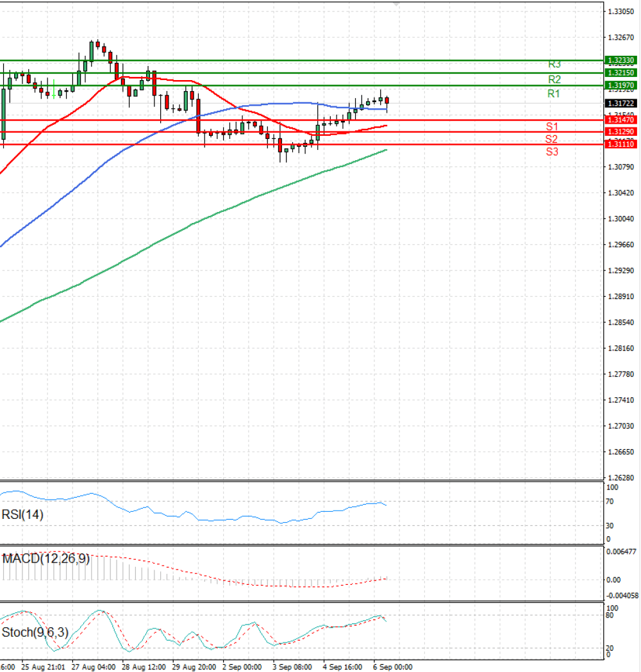Click the 1.30040 price axis value

point(621,219)
